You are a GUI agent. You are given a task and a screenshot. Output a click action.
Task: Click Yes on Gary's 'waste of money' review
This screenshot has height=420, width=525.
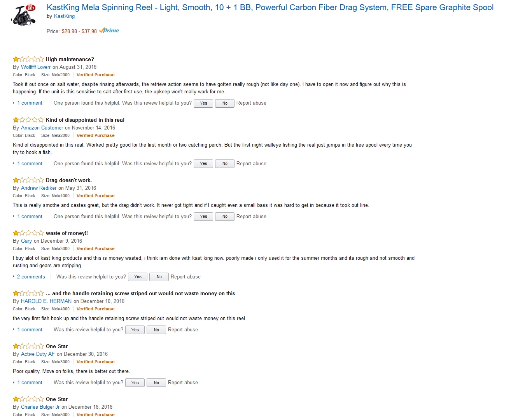pyautogui.click(x=138, y=277)
